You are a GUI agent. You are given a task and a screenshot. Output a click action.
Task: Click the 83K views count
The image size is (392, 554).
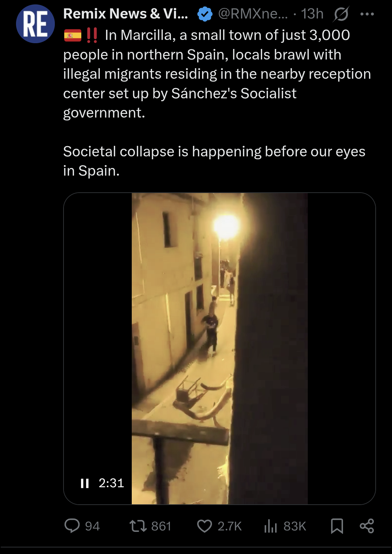coord(295,526)
